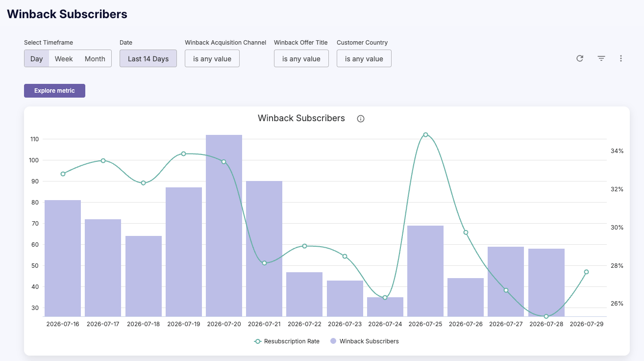Select the Day timeframe option
Screen dimensions: 644x361
pyautogui.click(x=37, y=58)
